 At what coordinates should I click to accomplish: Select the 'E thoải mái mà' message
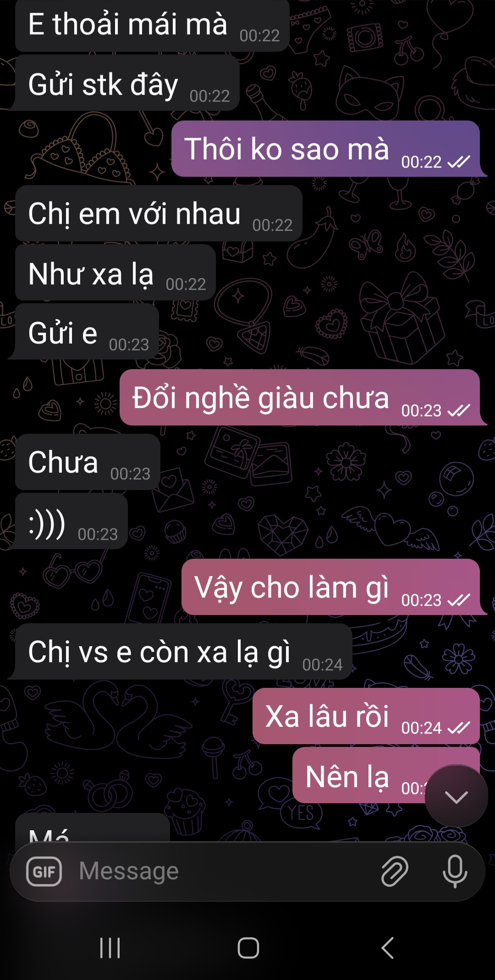(152, 25)
